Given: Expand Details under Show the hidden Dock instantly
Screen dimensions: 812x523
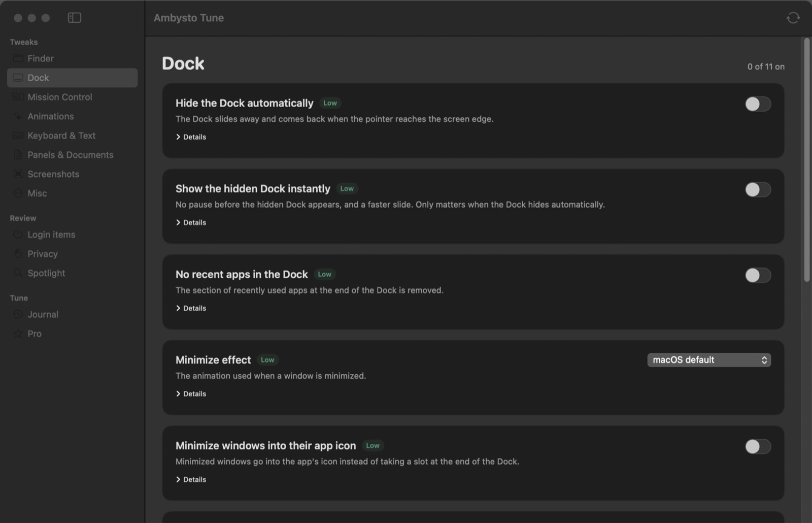Looking at the screenshot, I should 191,222.
